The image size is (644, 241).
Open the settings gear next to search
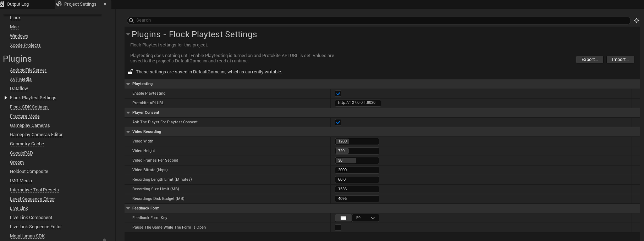637,21
